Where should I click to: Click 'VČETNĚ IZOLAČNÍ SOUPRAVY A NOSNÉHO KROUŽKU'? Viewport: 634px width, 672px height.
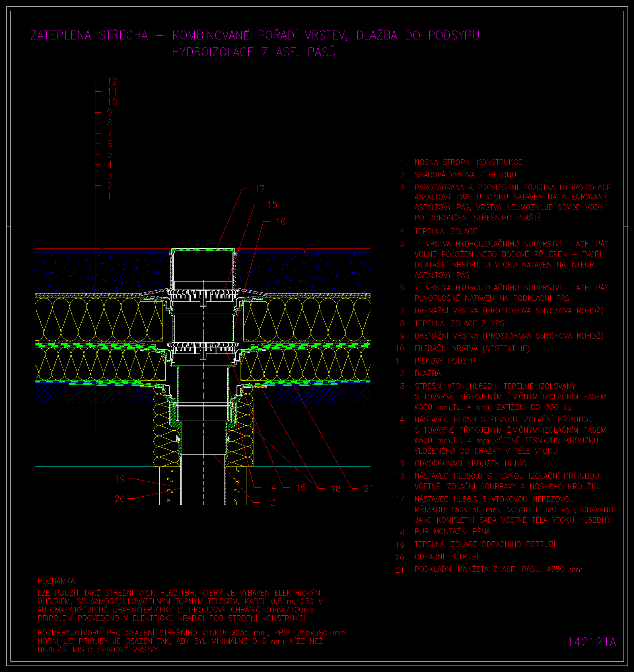(508, 487)
